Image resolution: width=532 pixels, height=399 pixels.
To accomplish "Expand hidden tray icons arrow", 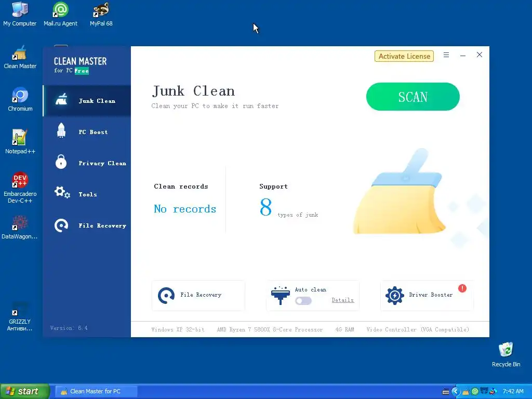I will pyautogui.click(x=456, y=392).
